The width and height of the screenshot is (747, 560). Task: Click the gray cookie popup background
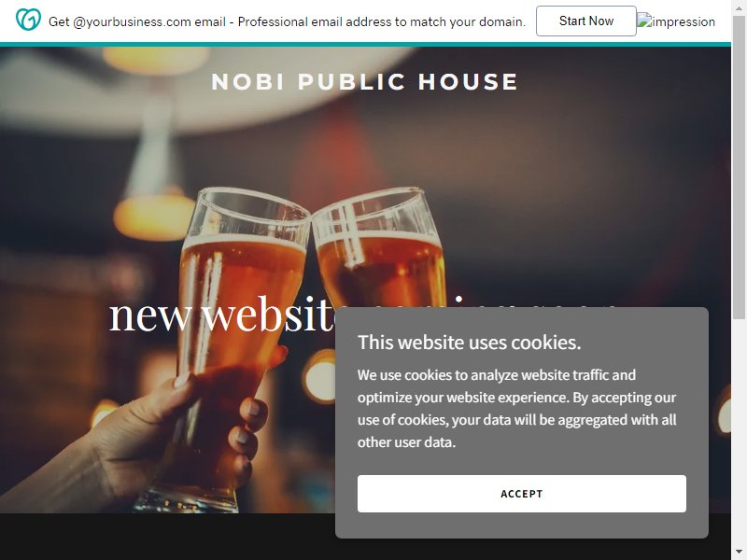tap(522, 459)
